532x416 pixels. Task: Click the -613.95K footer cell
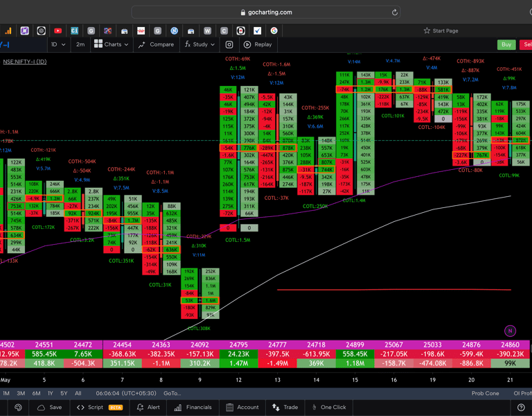pyautogui.click(x=316, y=354)
